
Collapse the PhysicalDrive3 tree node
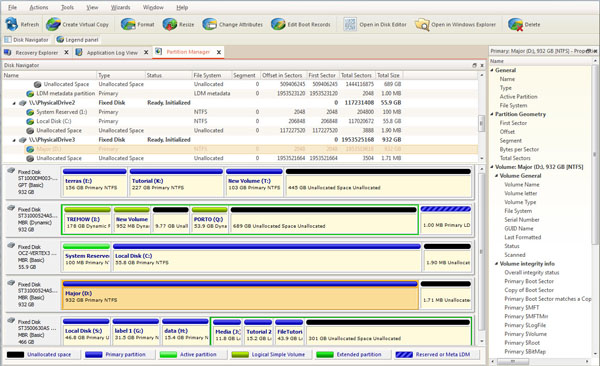coord(14,140)
